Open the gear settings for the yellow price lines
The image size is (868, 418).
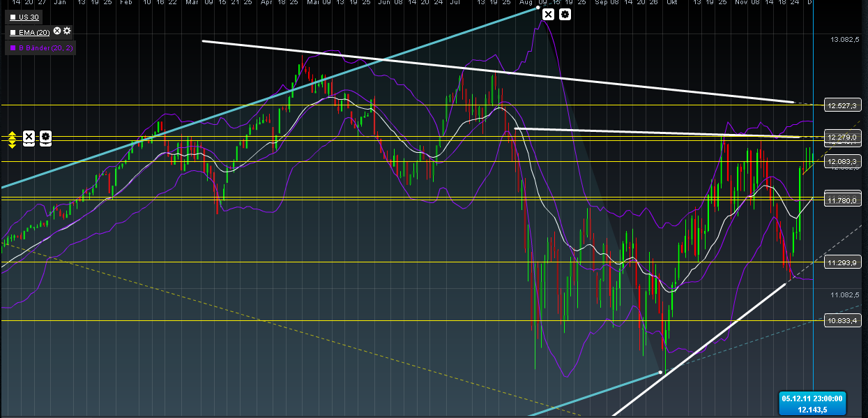tap(45, 137)
